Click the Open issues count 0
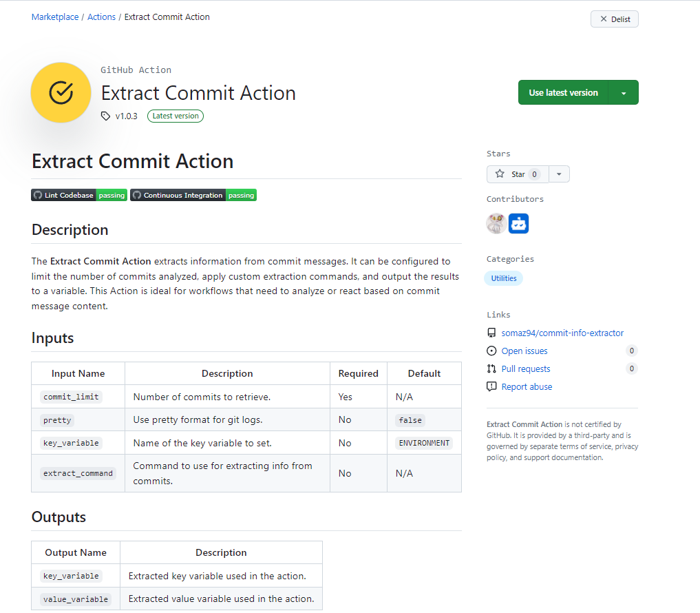The height and width of the screenshot is (613, 700). 631,351
